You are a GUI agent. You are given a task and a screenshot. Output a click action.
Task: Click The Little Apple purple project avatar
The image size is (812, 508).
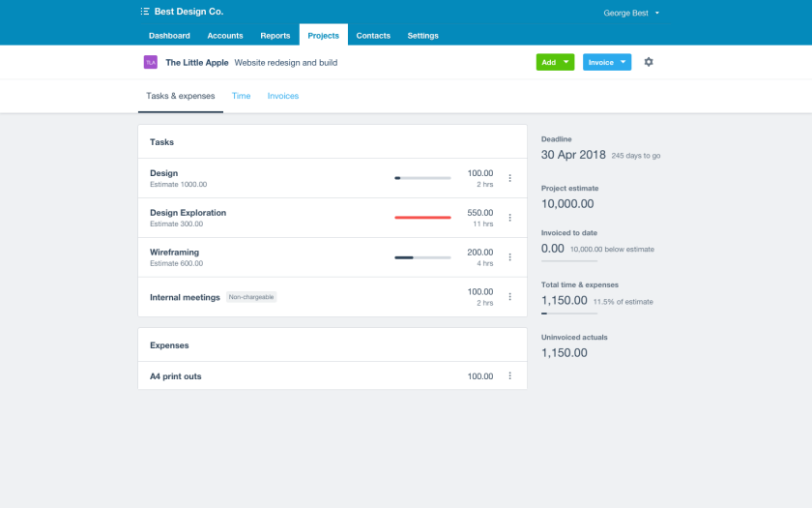[150, 62]
